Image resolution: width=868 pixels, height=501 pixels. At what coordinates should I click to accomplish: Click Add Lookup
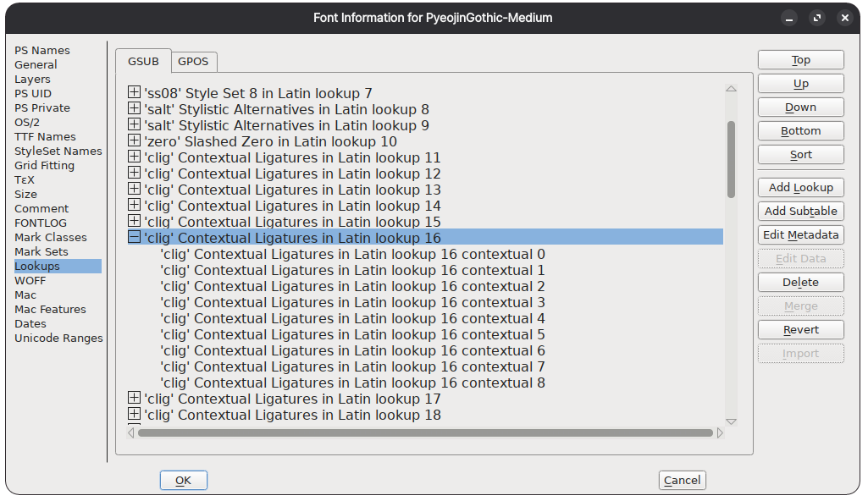[x=800, y=188]
